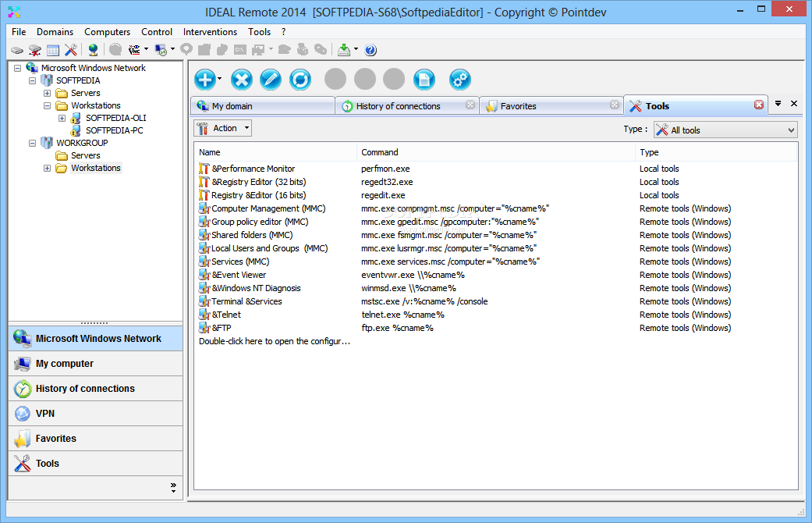
Task: Open the Add button dropdown arrow
Action: coord(219,79)
